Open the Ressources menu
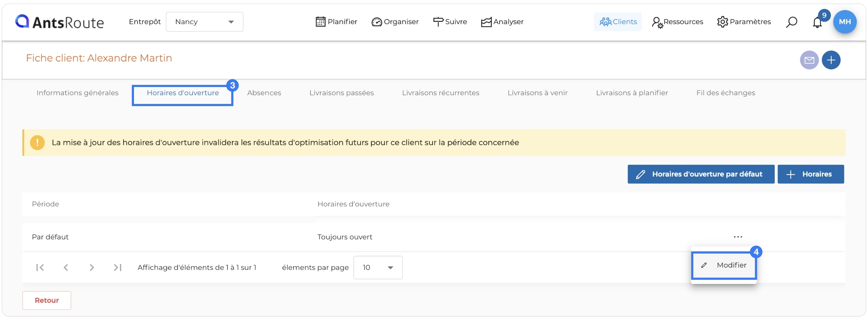This screenshot has height=319, width=868. pyautogui.click(x=677, y=22)
